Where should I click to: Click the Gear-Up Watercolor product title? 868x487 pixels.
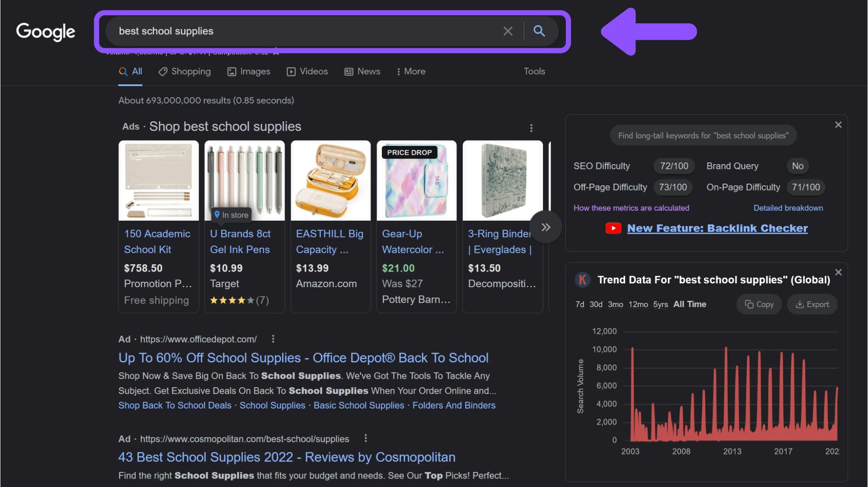pos(413,241)
